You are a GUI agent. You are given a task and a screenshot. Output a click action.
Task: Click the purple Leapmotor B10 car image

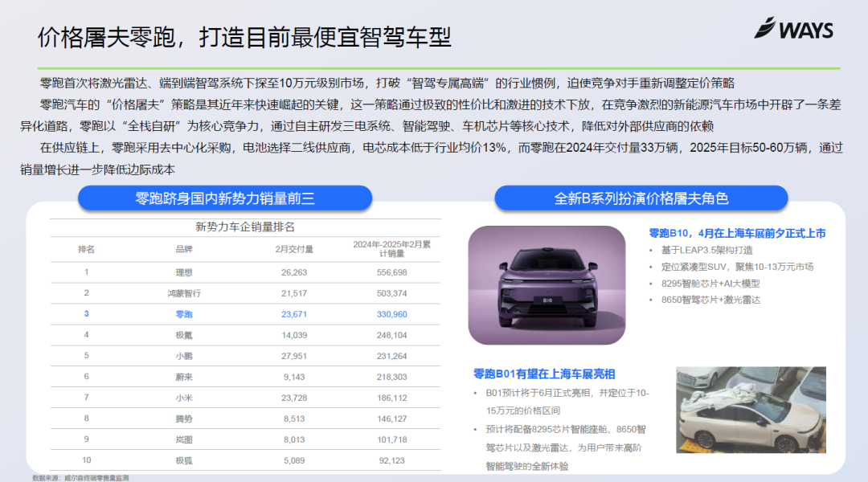(547, 285)
